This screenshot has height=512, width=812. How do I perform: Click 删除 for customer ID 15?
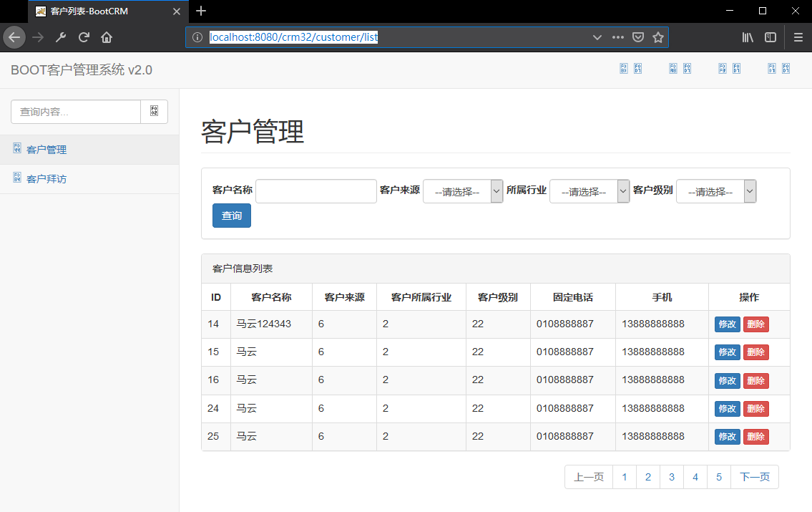(755, 352)
